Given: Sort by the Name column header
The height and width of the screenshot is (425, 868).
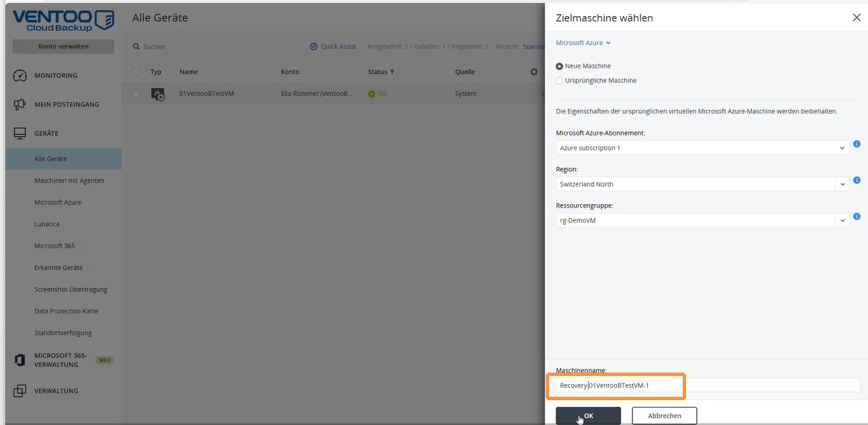Looking at the screenshot, I should tap(189, 72).
